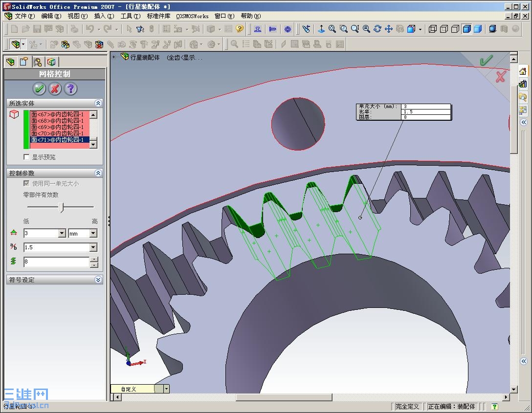Activate Zoom In/Out tool
Viewport: 532px width, 413px height.
tap(355, 29)
